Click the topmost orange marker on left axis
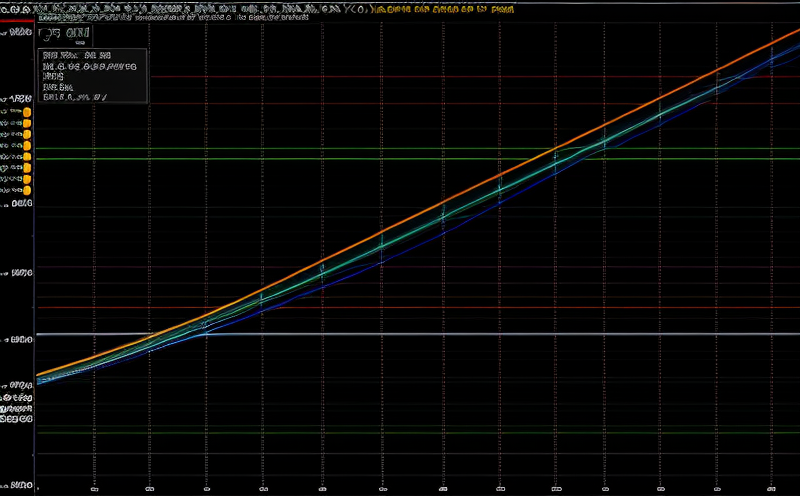Screen dimensions: 800x496 point(27,112)
